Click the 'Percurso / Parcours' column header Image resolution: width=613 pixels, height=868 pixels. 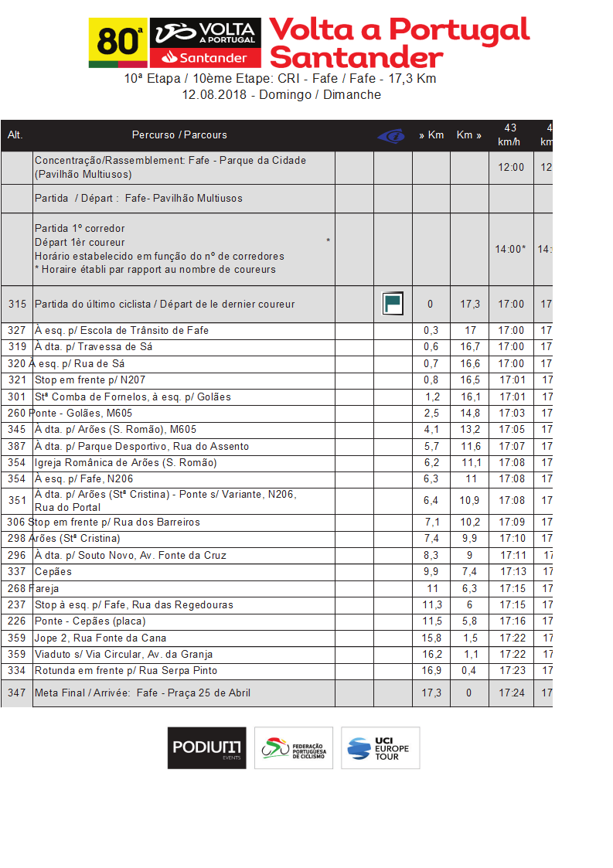pos(179,135)
